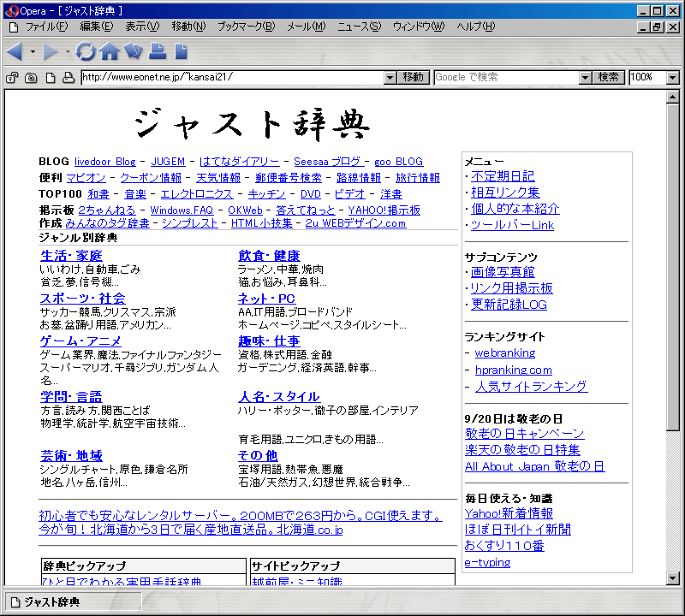Click the page icon left of ファイル menu

tap(14, 27)
